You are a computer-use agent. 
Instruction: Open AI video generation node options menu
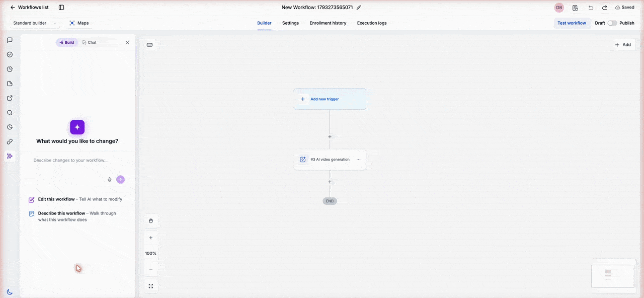(x=359, y=160)
